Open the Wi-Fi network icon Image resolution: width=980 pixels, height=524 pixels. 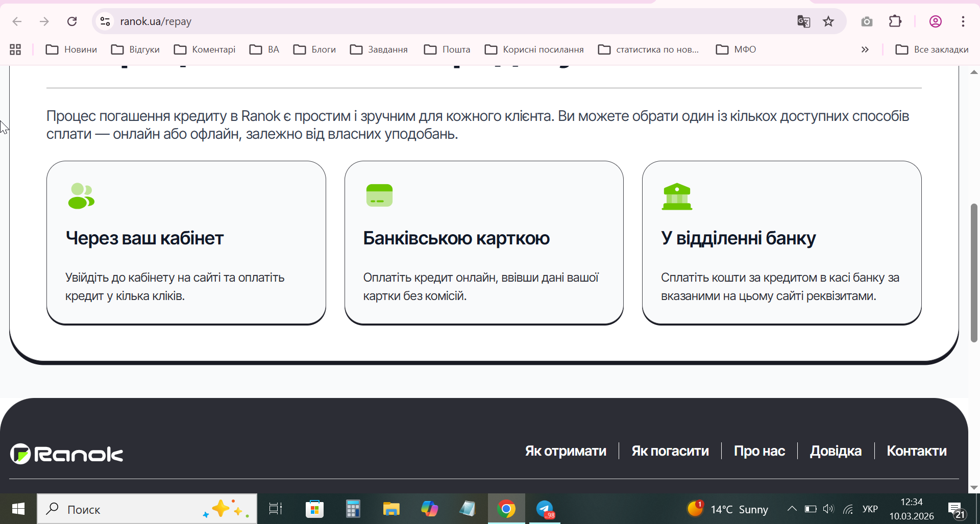[848, 509]
